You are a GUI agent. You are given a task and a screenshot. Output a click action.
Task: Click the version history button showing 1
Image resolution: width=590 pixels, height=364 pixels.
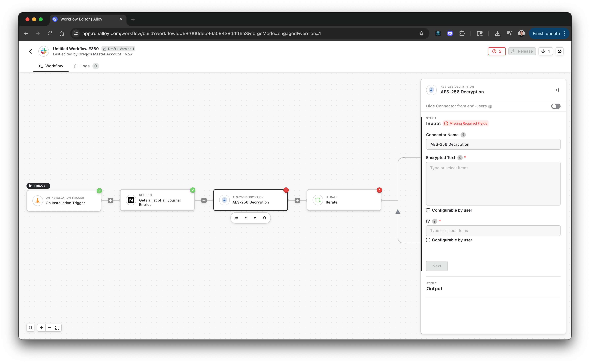[545, 51]
